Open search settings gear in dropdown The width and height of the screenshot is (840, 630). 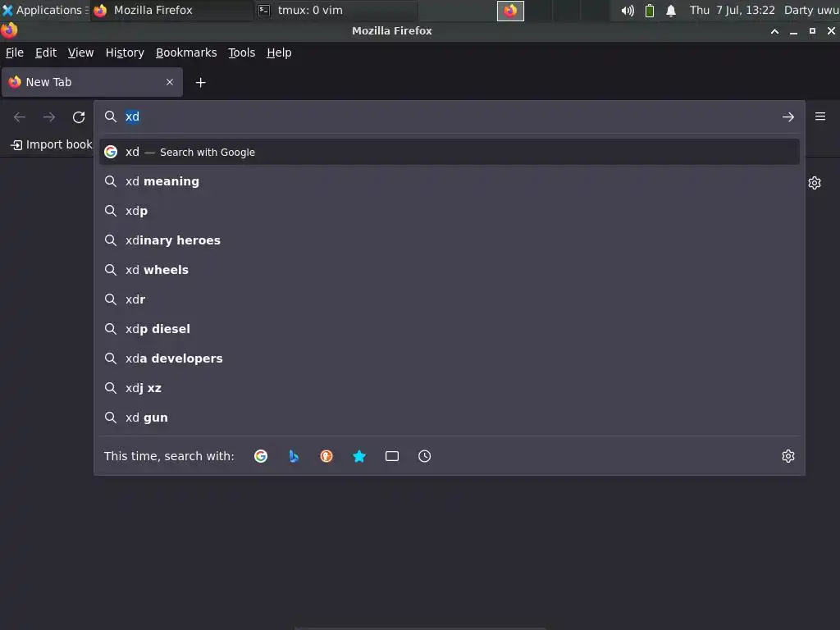pyautogui.click(x=788, y=456)
